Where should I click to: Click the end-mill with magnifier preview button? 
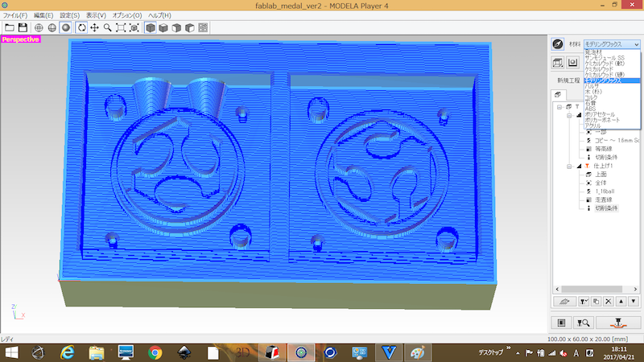coord(583,323)
